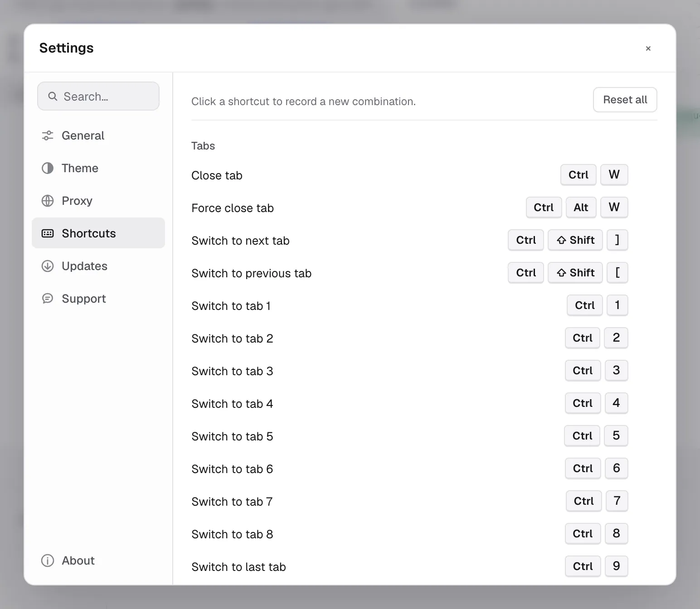Close the Settings dialog
700x609 pixels.
648,48
